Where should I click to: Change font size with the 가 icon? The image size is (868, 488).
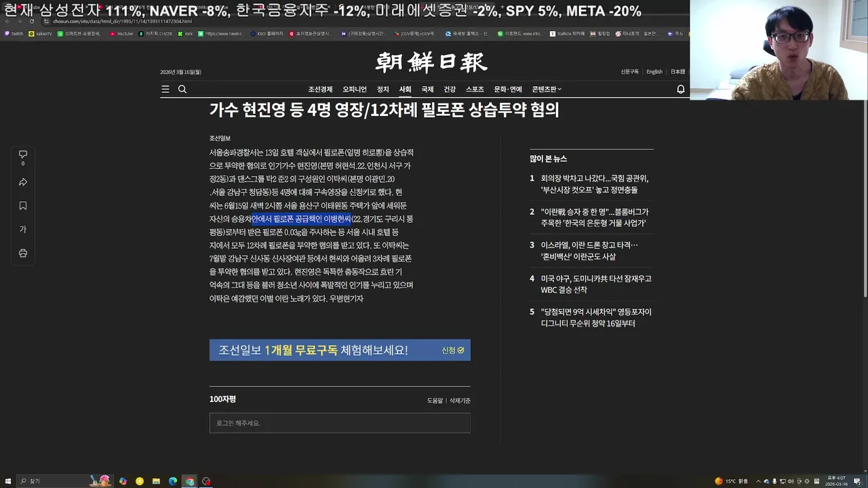click(x=22, y=229)
